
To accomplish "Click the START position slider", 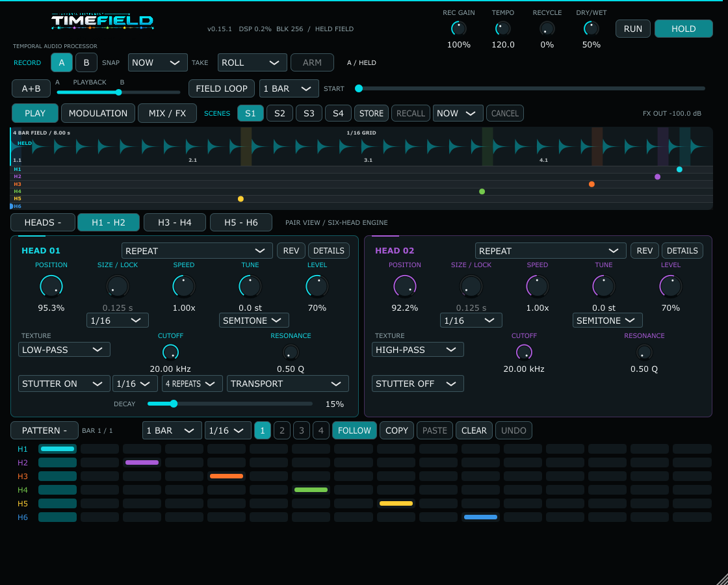I will (x=530, y=88).
